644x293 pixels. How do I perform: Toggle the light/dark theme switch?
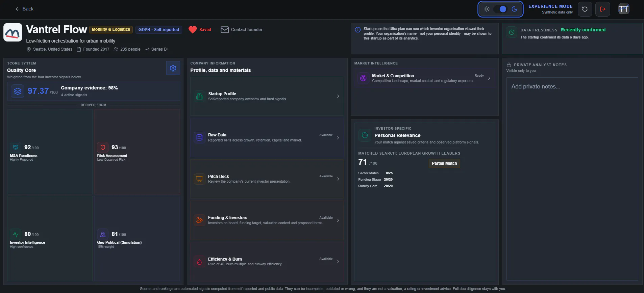(x=500, y=9)
